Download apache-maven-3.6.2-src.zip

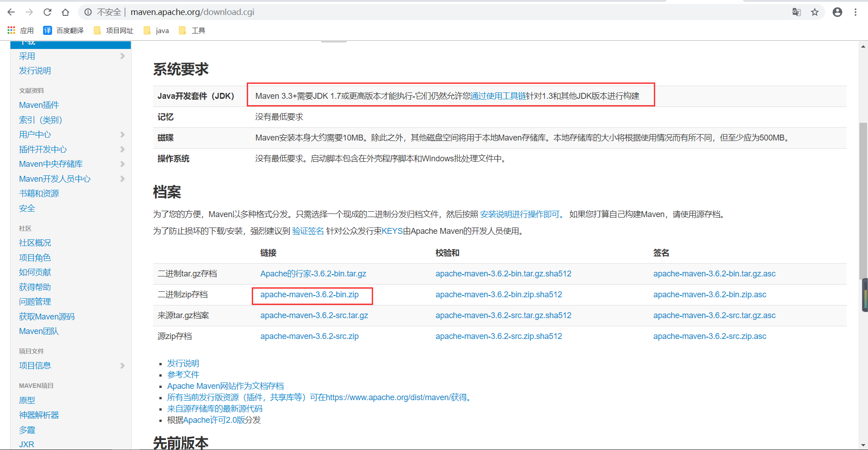[310, 336]
